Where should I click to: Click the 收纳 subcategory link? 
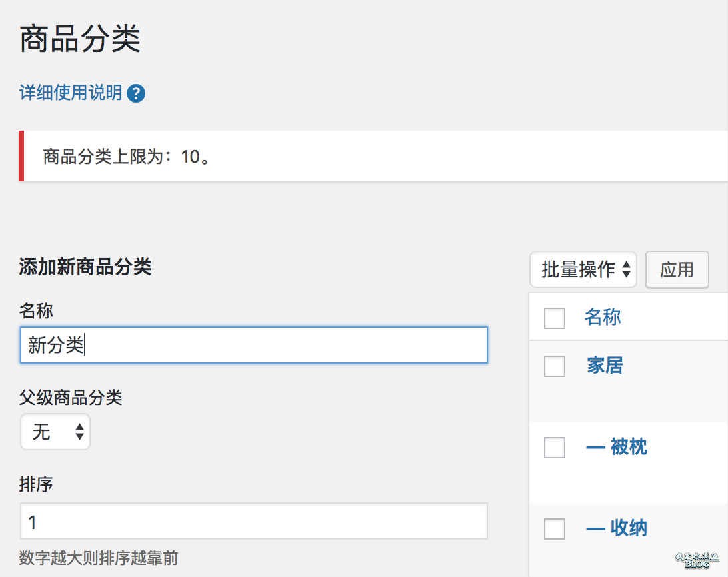(x=617, y=528)
